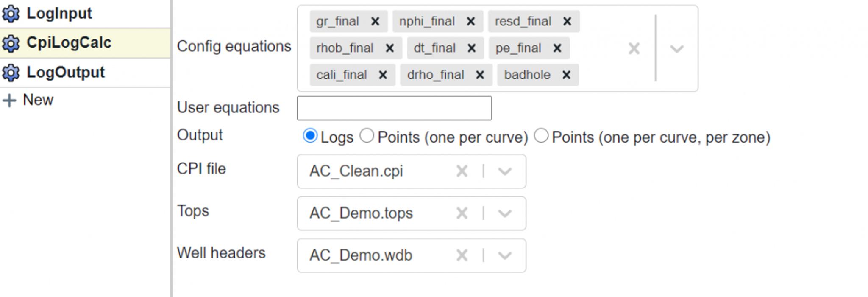The height and width of the screenshot is (297, 868).
Task: Click the gear icon beside LogOutput
Action: pyautogui.click(x=11, y=73)
